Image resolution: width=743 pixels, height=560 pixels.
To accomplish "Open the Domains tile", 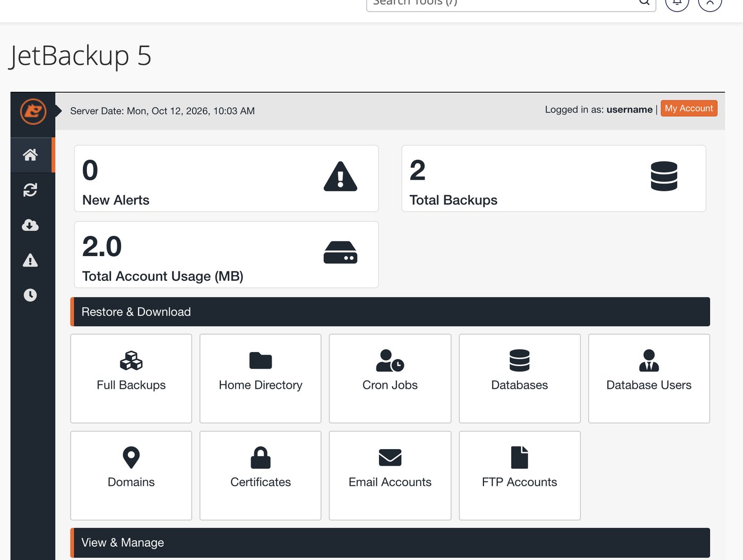I will [x=131, y=476].
